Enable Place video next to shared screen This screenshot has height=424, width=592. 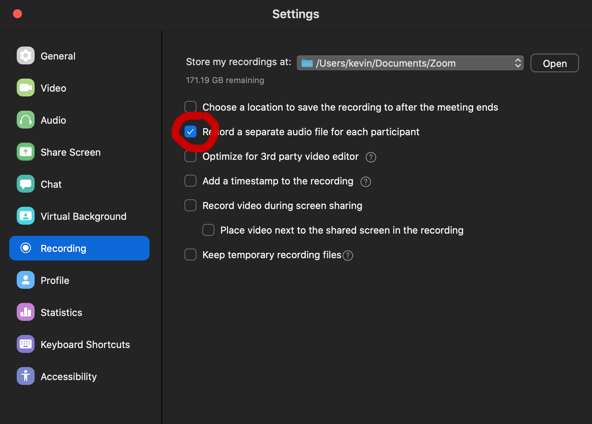point(208,230)
